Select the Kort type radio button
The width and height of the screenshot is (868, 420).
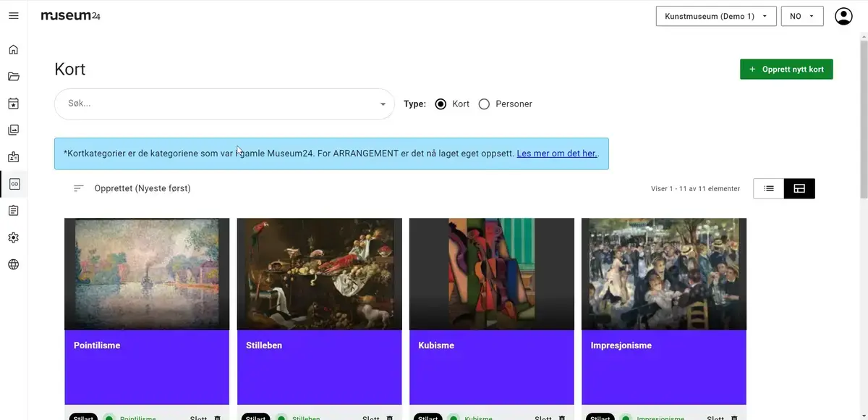[441, 104]
